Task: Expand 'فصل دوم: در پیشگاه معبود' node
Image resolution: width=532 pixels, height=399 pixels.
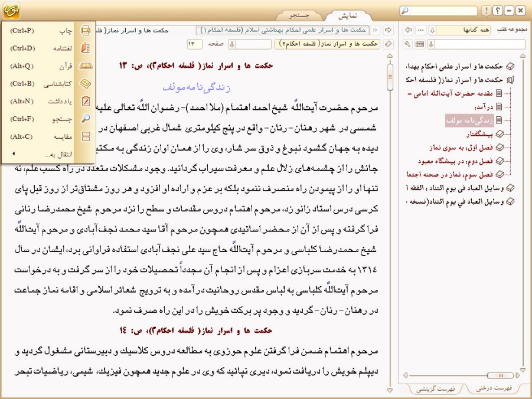Action: pyautogui.click(x=500, y=161)
